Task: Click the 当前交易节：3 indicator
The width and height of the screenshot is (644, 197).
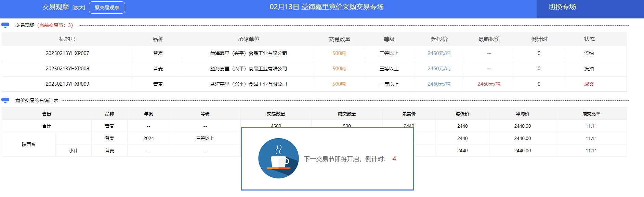Action: [x=55, y=25]
